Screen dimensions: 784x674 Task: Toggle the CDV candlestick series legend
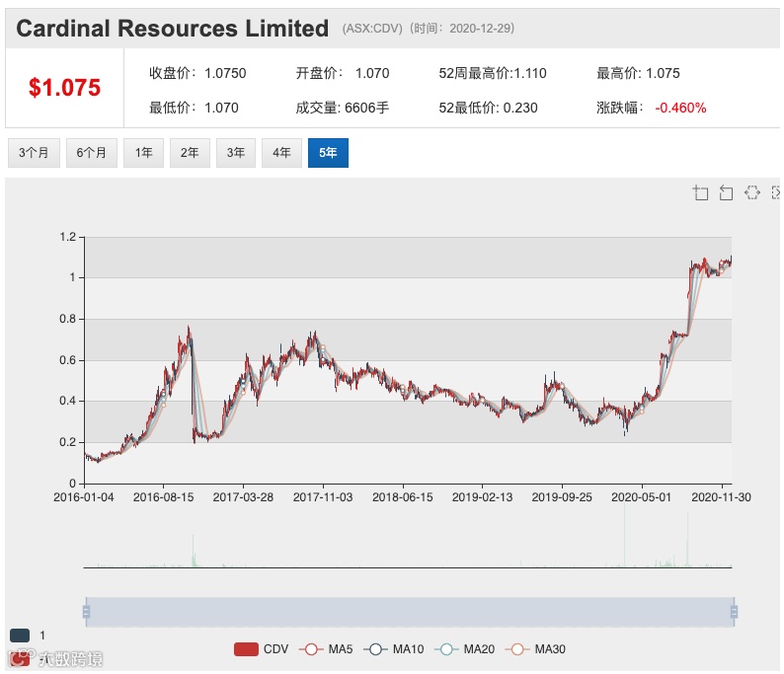[261, 649]
